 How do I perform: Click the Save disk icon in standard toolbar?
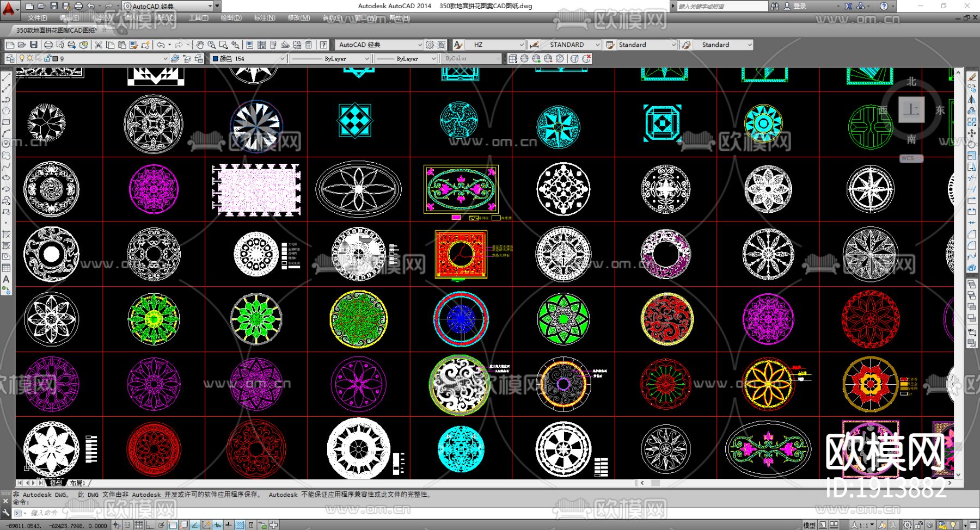click(34, 45)
